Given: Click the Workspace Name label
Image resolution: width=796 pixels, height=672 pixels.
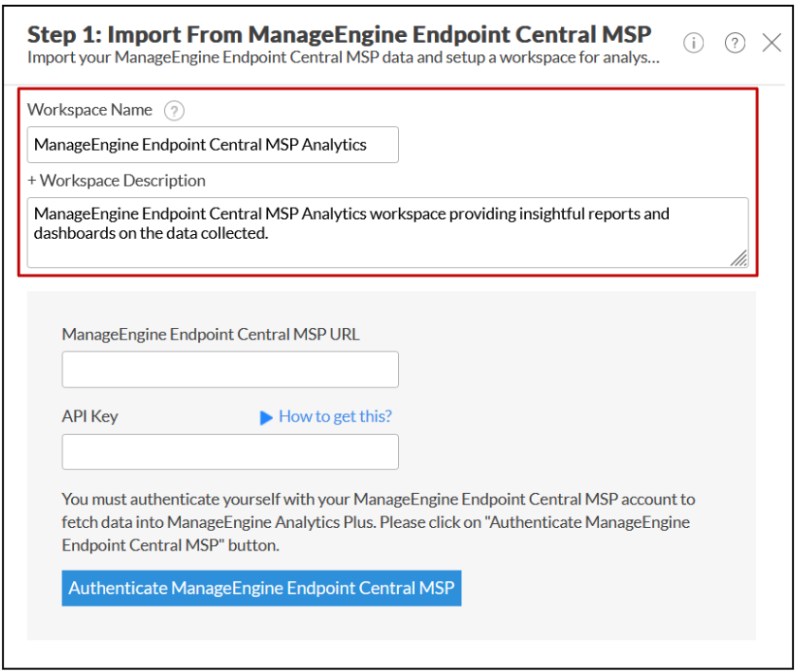Looking at the screenshot, I should pos(90,110).
